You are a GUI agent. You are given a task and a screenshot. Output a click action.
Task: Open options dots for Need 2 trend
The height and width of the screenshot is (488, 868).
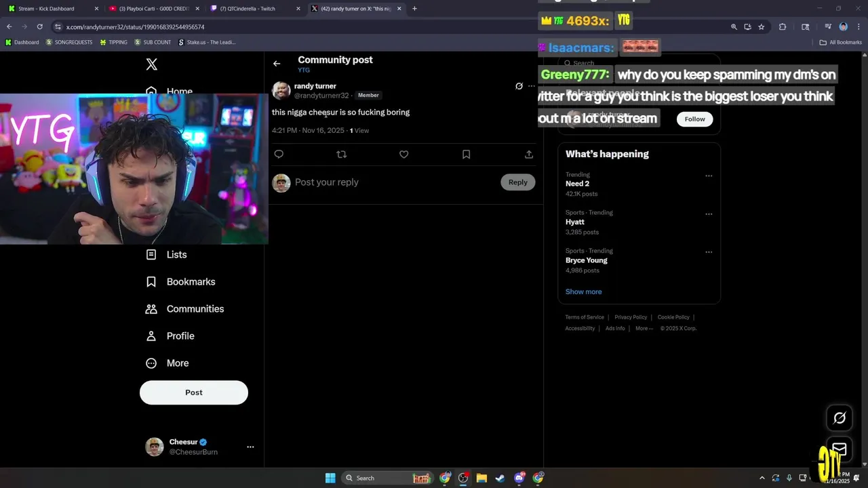tap(709, 176)
